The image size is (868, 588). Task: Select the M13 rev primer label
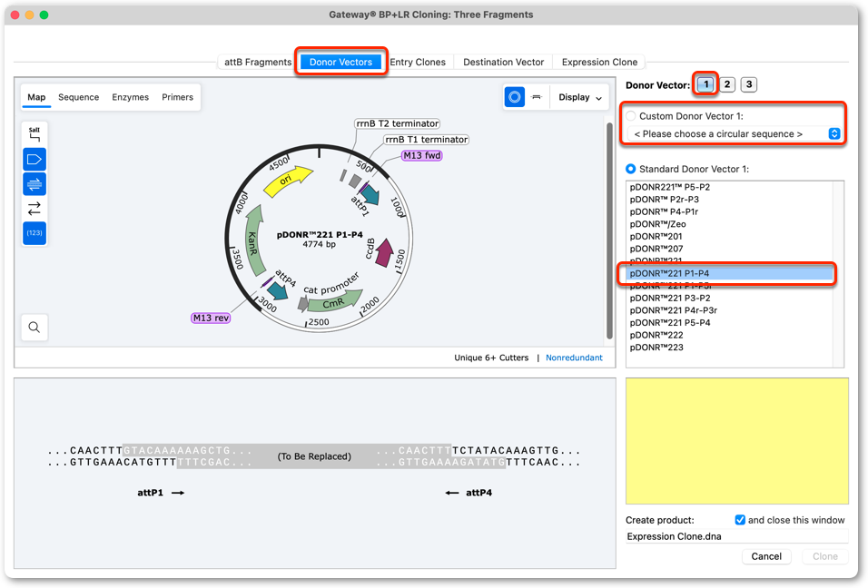tap(211, 318)
